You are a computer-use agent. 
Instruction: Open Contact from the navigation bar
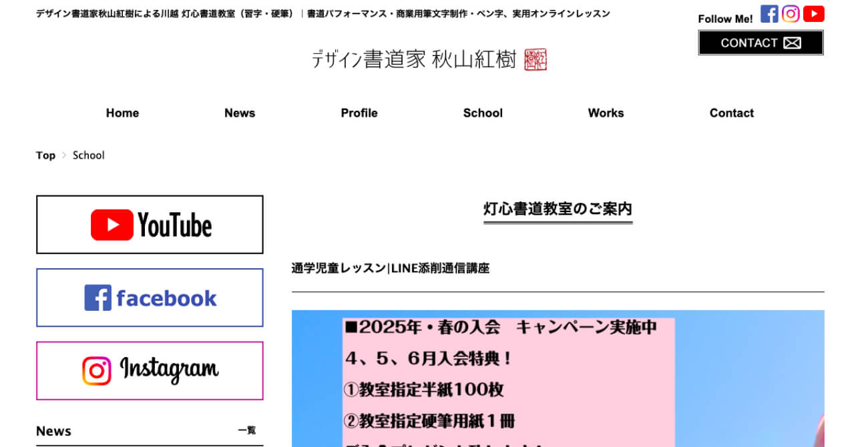pos(731,113)
